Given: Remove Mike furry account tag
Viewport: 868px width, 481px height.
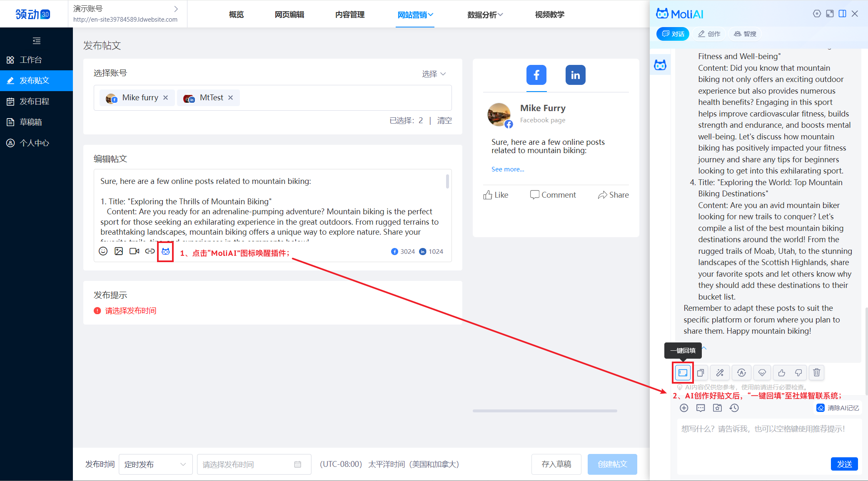Looking at the screenshot, I should click(x=166, y=98).
